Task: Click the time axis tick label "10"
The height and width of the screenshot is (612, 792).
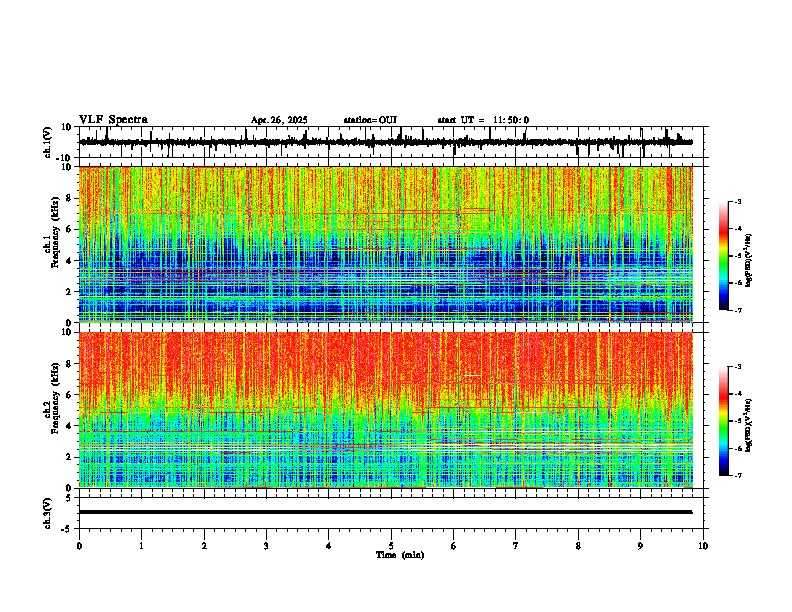Action: pos(703,546)
